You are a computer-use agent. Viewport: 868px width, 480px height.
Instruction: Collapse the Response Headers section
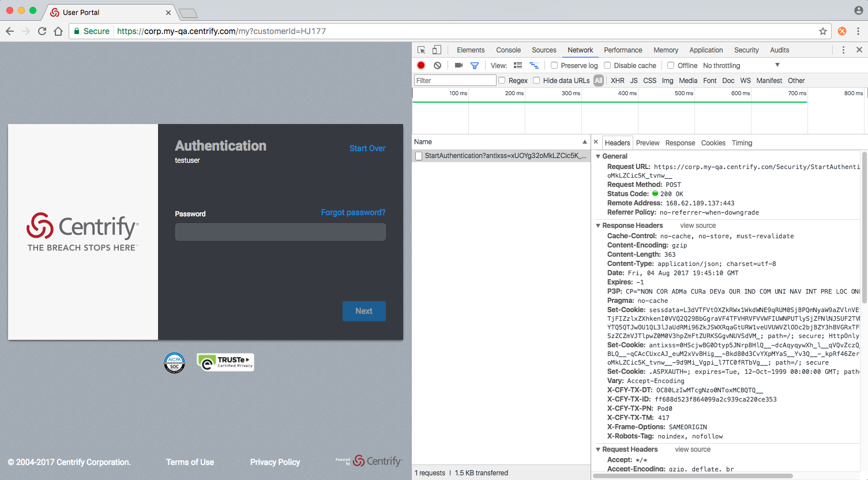click(x=598, y=226)
